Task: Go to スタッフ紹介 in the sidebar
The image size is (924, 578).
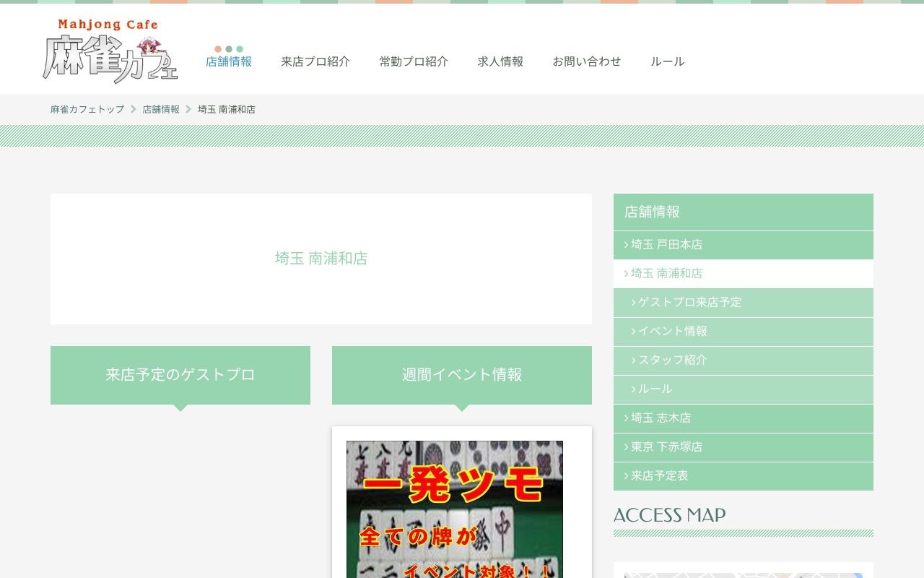Action: 672,361
